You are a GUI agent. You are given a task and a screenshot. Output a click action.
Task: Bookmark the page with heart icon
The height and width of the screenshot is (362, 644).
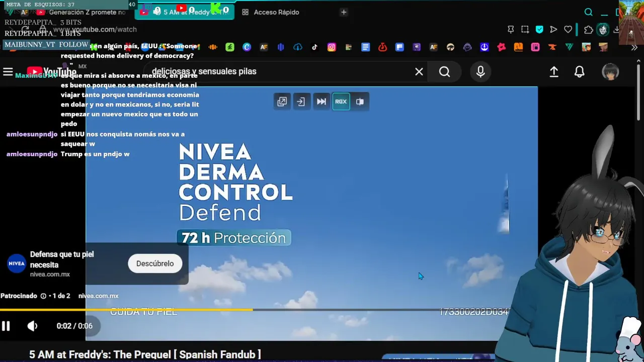[x=568, y=30]
